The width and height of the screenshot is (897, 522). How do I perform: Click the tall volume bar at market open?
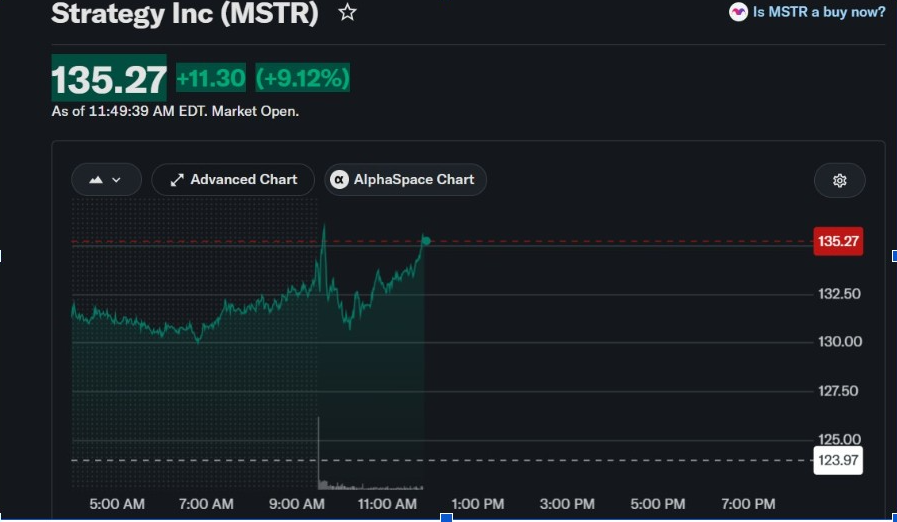click(319, 453)
